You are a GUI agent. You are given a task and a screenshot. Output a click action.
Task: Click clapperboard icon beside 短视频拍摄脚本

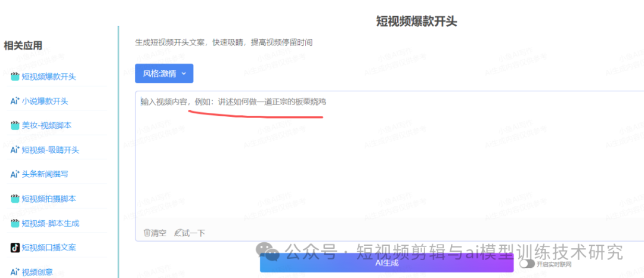(x=15, y=199)
